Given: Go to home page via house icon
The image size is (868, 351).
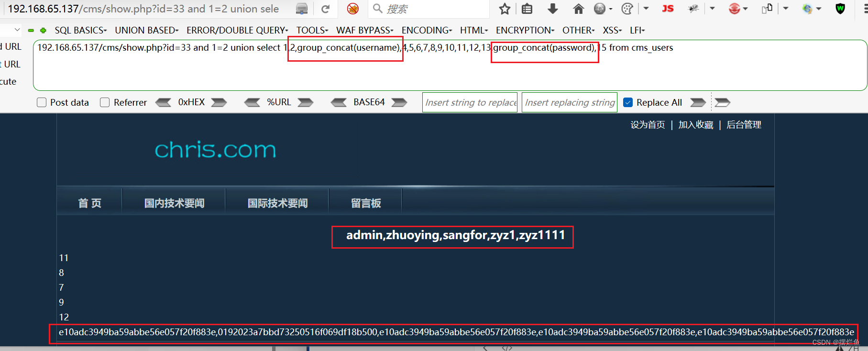Looking at the screenshot, I should coord(578,9).
